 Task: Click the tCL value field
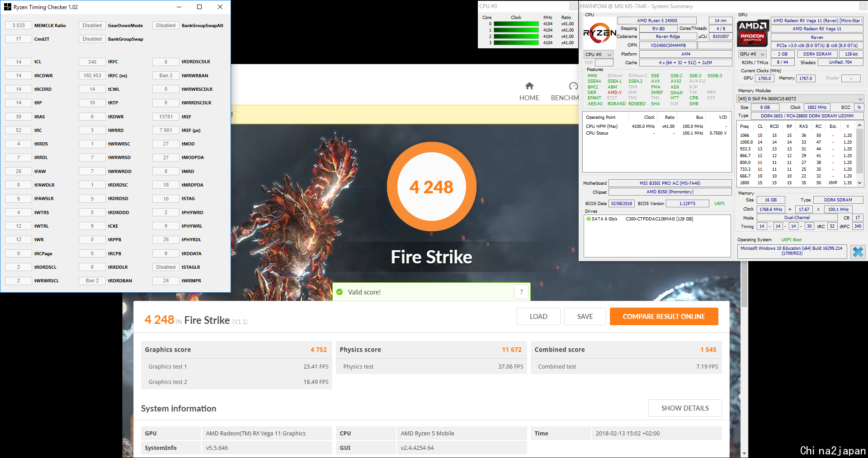click(19, 62)
